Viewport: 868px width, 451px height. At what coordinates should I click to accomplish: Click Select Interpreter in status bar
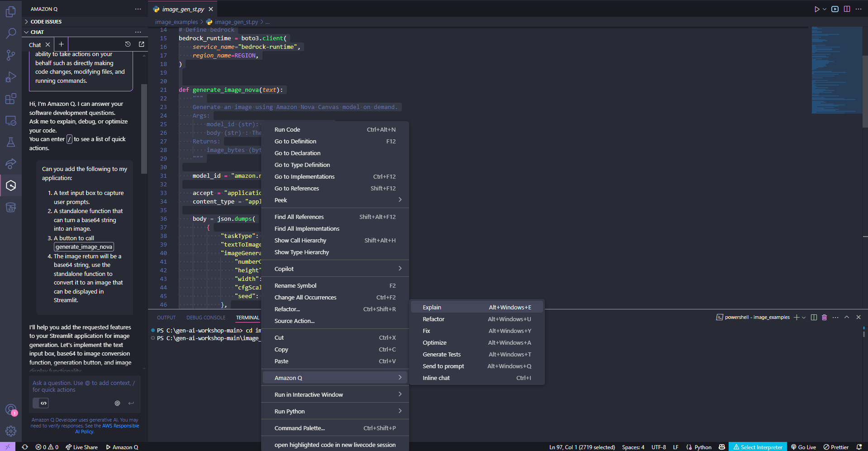click(x=758, y=447)
